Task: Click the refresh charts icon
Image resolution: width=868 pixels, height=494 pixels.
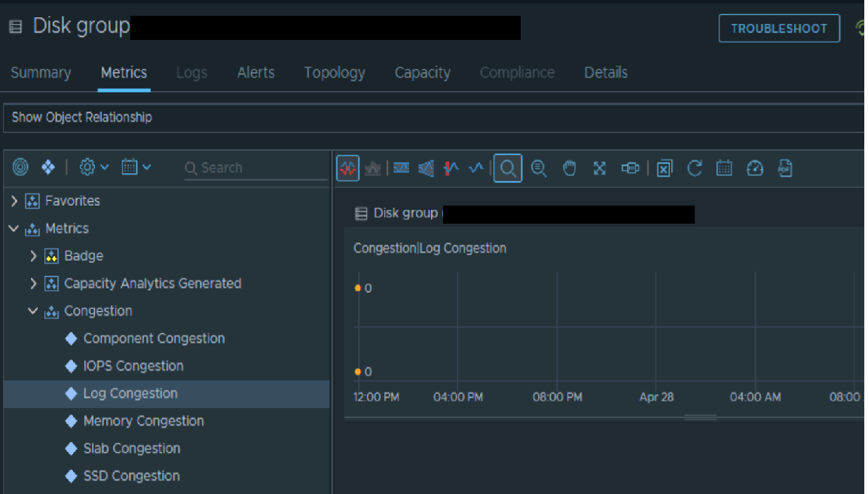Action: 695,169
